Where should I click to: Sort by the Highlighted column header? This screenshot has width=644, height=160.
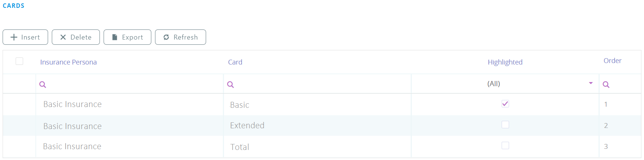tap(505, 62)
